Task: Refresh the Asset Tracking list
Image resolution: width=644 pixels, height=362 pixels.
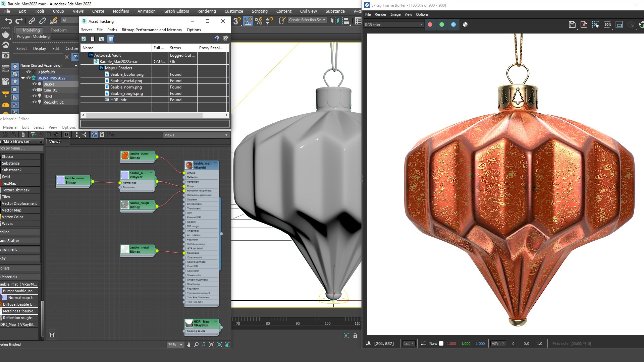Action: pyautogui.click(x=84, y=39)
